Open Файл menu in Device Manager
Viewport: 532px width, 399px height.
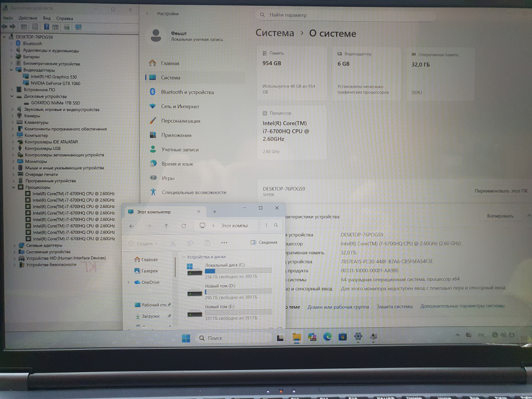(8, 18)
